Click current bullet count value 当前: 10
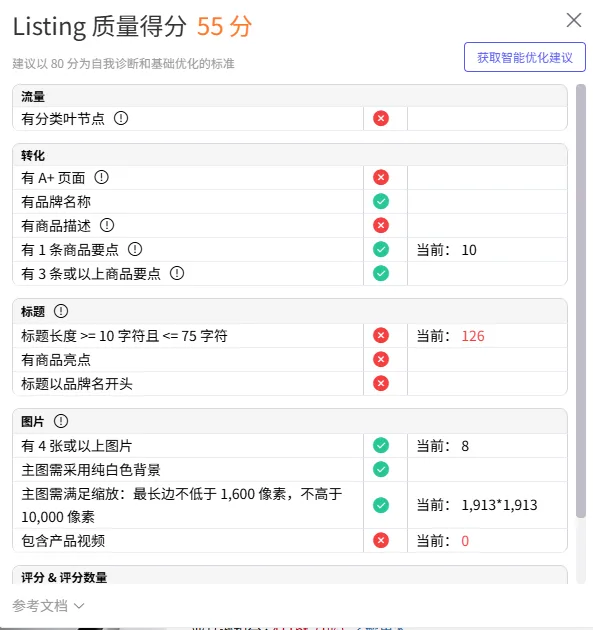Viewport: 593px width, 630px height. tap(446, 250)
